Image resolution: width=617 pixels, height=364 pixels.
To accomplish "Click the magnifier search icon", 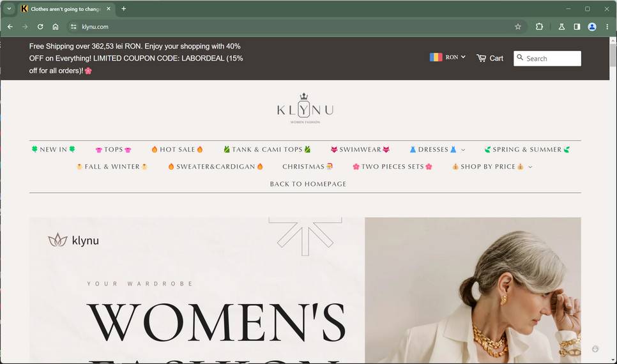I will 520,57.
